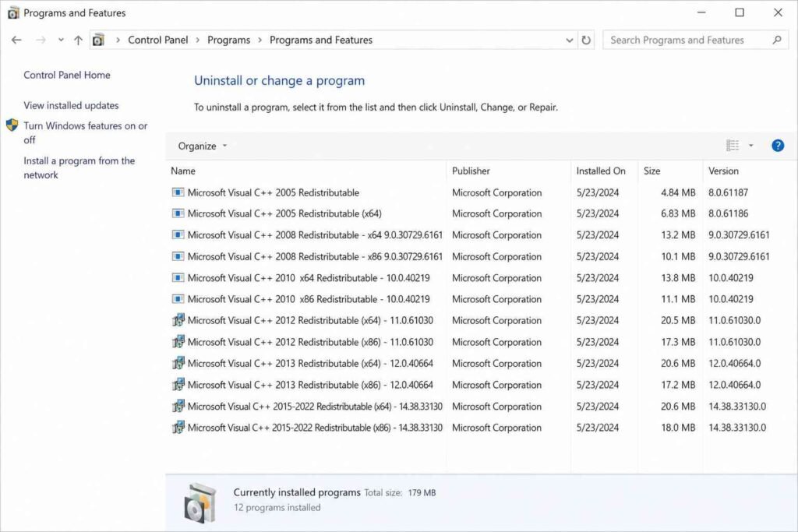
Task: Click icon of Visual C++ 2013 (x64) entry
Action: (178, 363)
